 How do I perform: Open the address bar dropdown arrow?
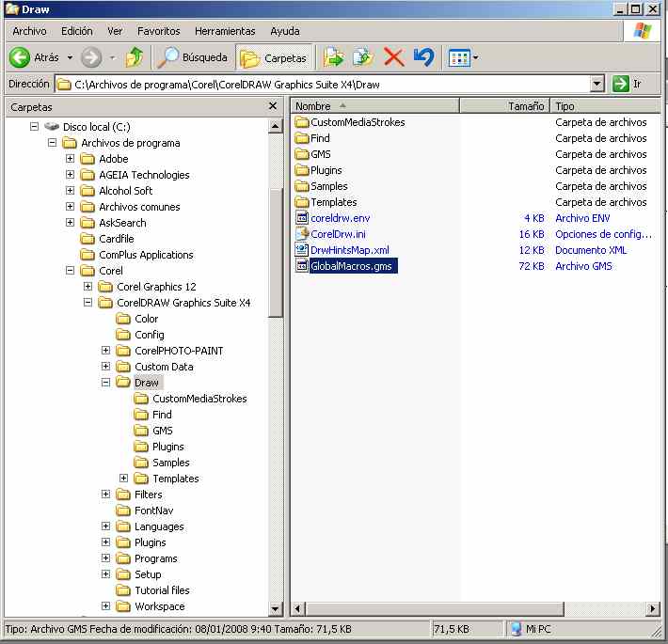tap(596, 84)
